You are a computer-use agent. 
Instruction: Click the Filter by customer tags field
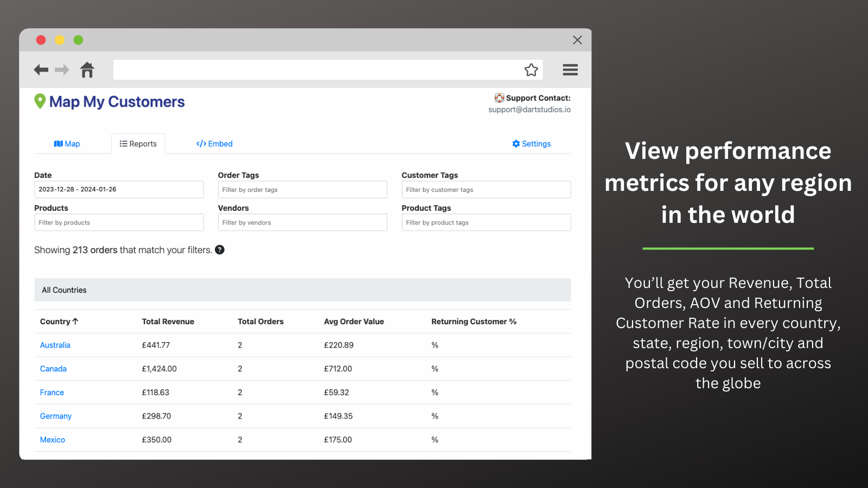click(x=486, y=189)
